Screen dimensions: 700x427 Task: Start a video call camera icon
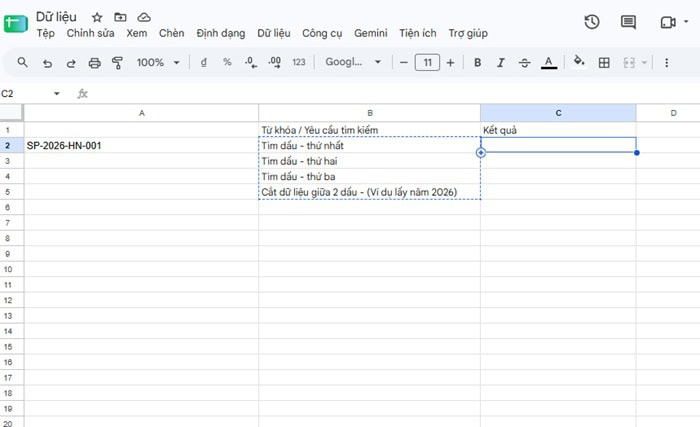tap(668, 22)
